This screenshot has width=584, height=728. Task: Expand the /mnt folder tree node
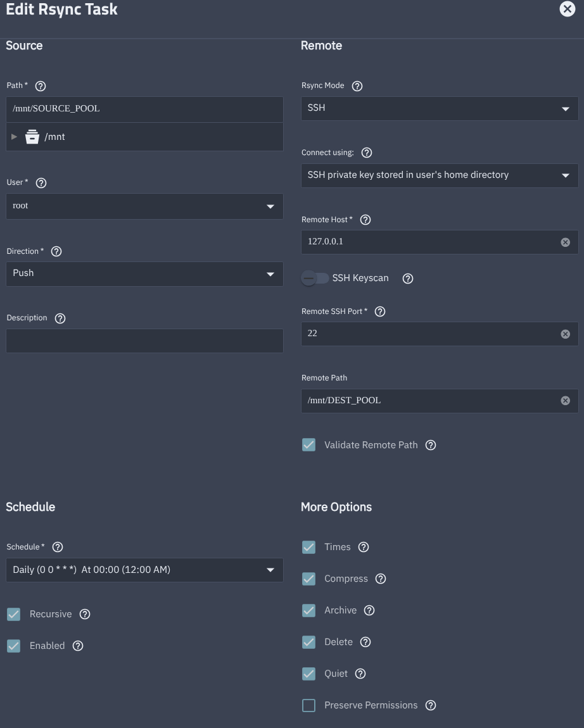coord(15,137)
